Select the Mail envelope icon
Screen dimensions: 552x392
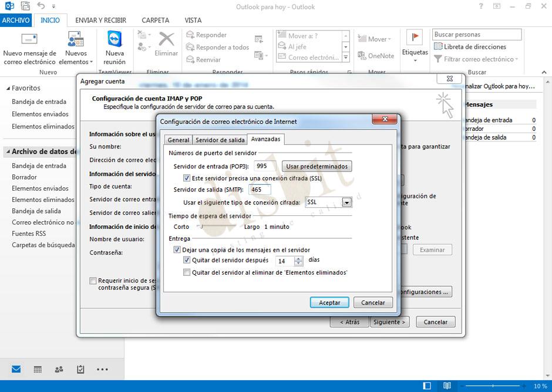[x=15, y=369]
